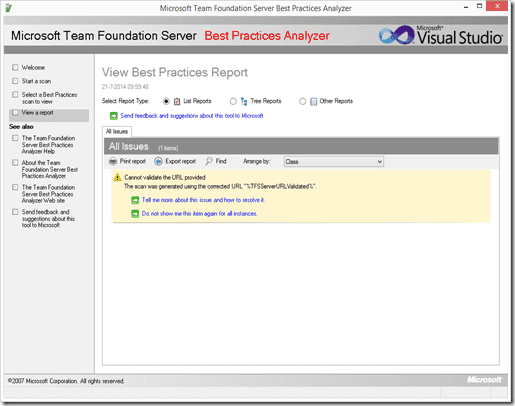515x406 pixels.
Task: Click the Export report button label
Action: click(x=181, y=161)
